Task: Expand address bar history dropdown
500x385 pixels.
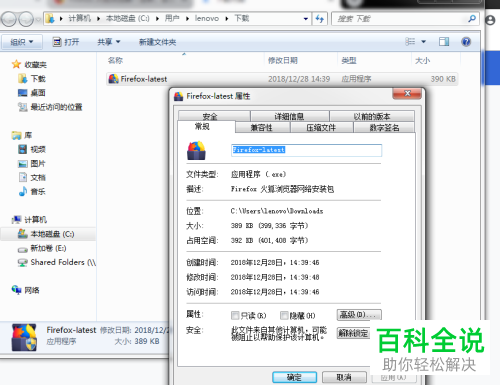Action: pos(305,19)
